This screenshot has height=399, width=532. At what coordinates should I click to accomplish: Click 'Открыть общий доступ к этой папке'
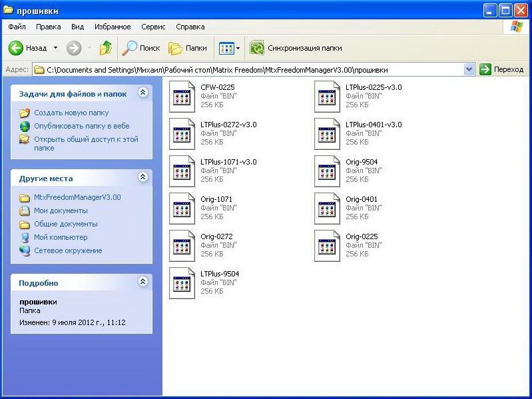click(x=86, y=143)
